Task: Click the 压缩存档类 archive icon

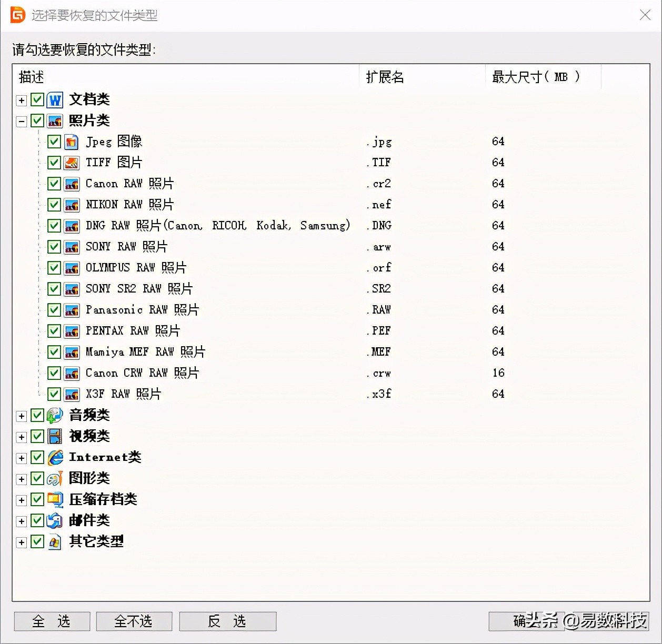Action: [x=55, y=499]
